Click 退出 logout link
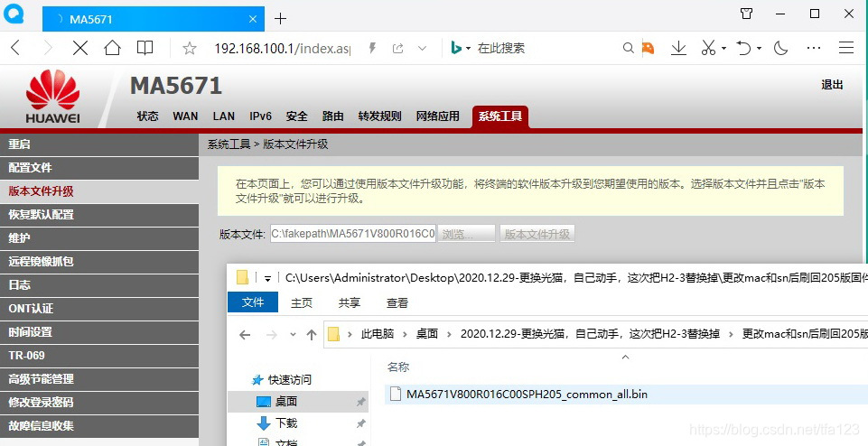This screenshot has height=446, width=868. click(832, 85)
